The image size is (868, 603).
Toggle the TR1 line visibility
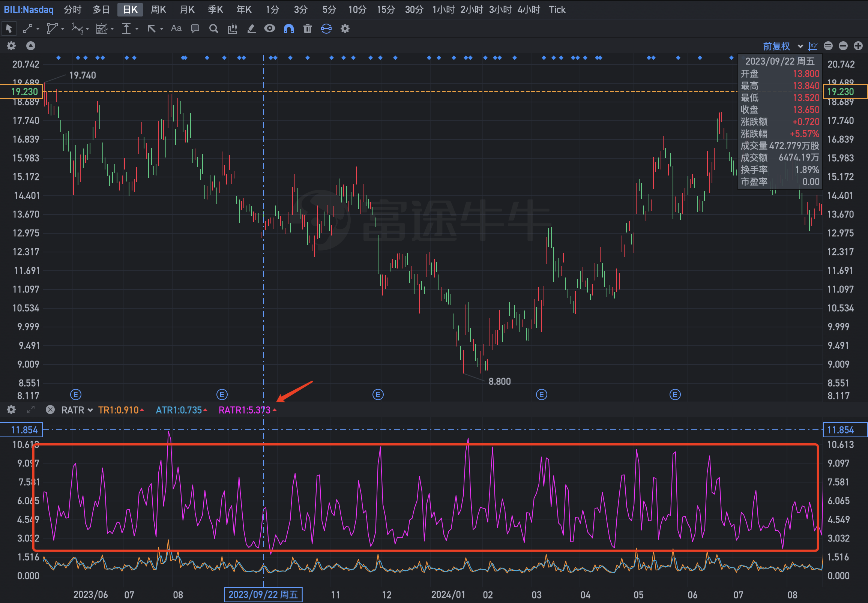point(121,410)
